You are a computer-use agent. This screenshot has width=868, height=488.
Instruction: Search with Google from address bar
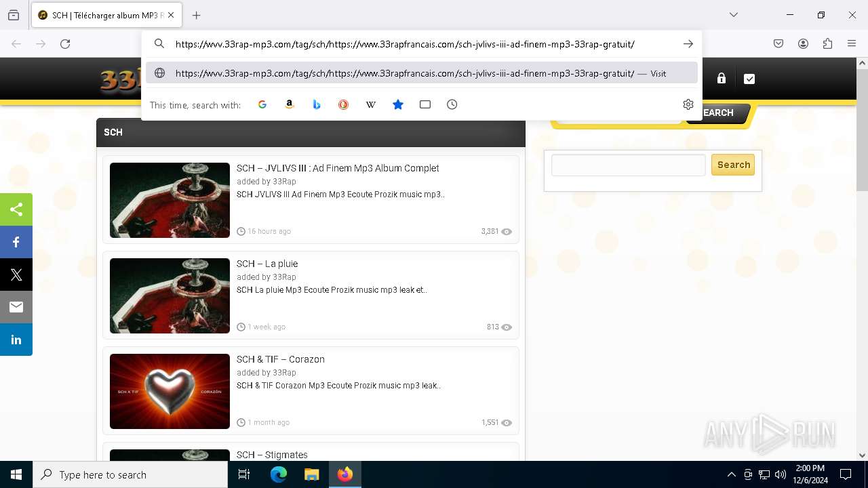coord(262,104)
